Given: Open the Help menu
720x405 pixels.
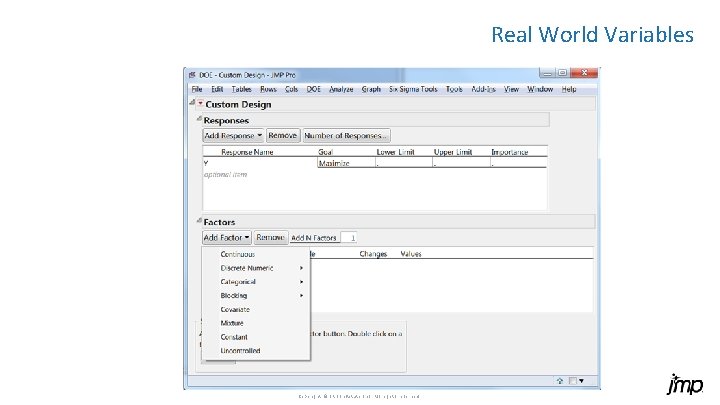Looking at the screenshot, I should (569, 89).
